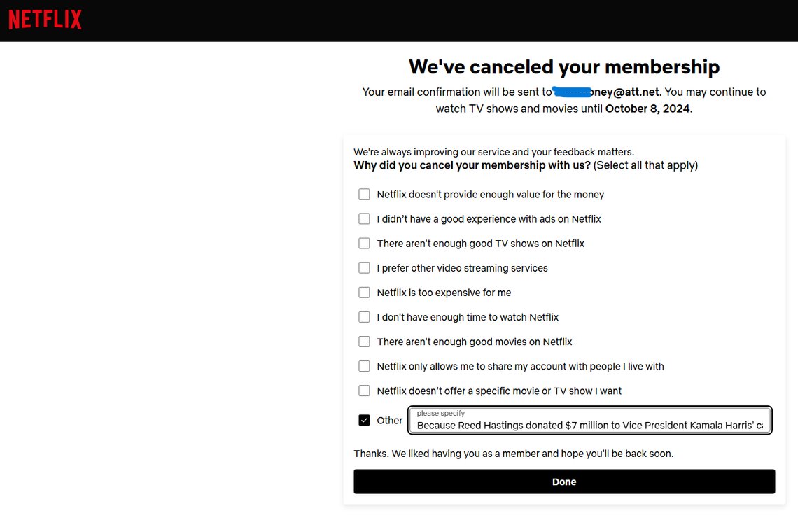Click the Netflix logo in the header
The image size is (798, 532).
[45, 20]
